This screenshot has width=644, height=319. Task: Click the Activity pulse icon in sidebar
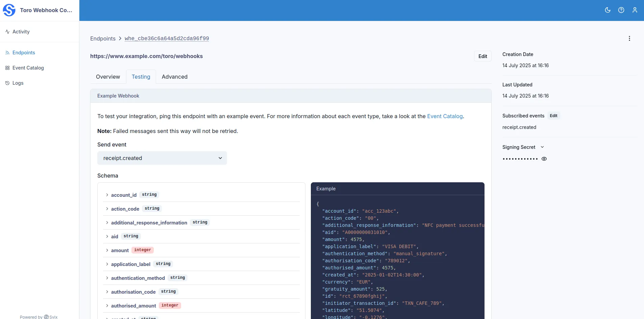[x=7, y=32]
